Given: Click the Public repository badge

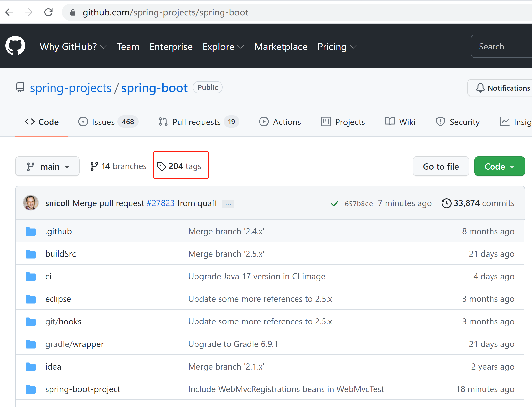Looking at the screenshot, I should [208, 87].
